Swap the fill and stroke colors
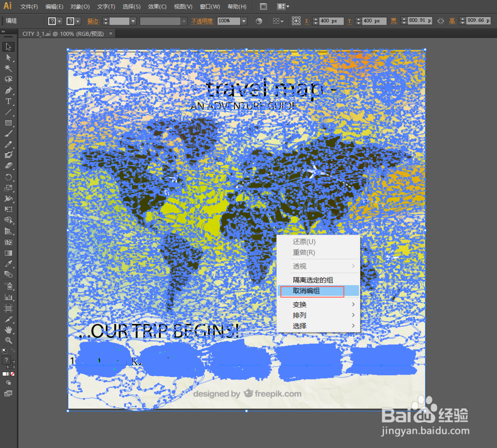 tap(12, 350)
